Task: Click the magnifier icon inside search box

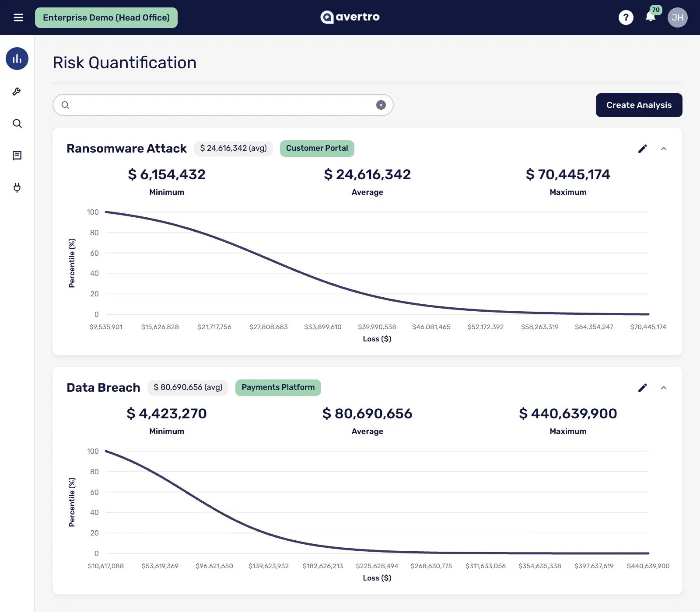Action: pyautogui.click(x=65, y=105)
